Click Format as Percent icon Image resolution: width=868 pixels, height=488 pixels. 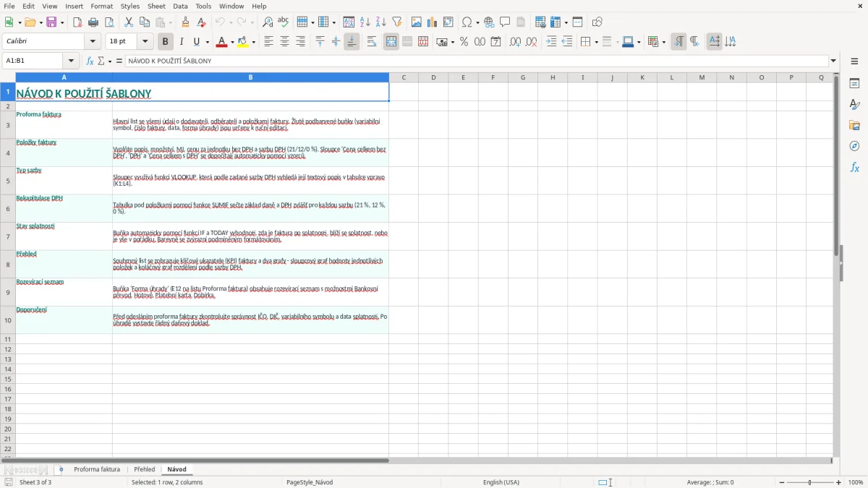tap(464, 42)
